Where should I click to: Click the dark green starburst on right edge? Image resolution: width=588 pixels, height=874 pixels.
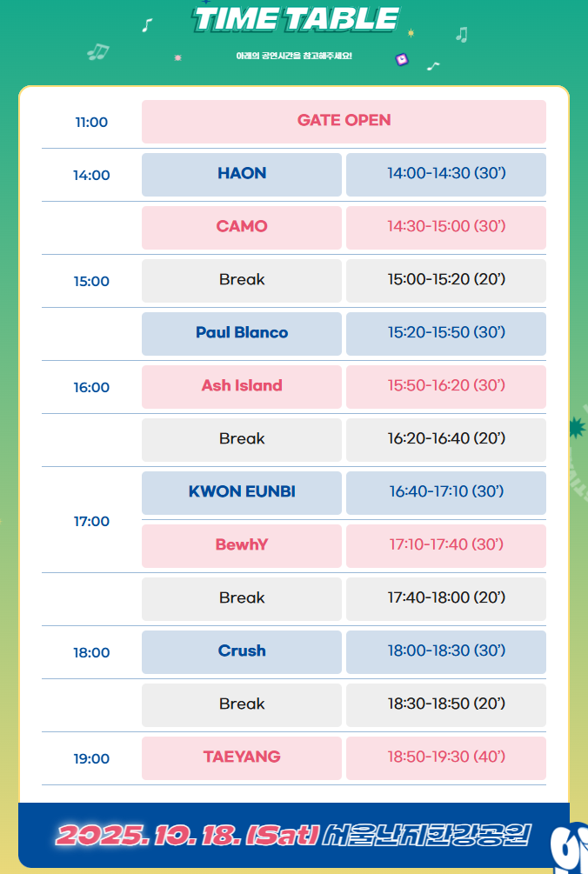point(576,427)
